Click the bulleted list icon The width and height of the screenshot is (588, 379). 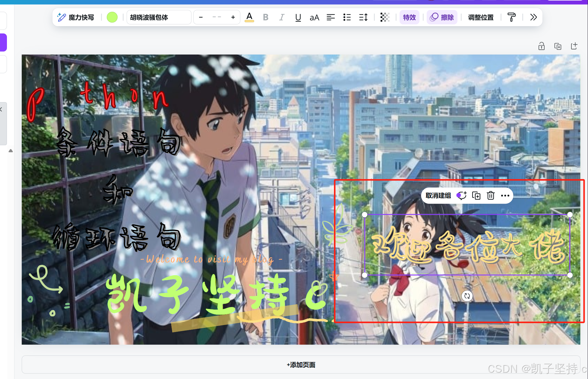pyautogui.click(x=347, y=17)
